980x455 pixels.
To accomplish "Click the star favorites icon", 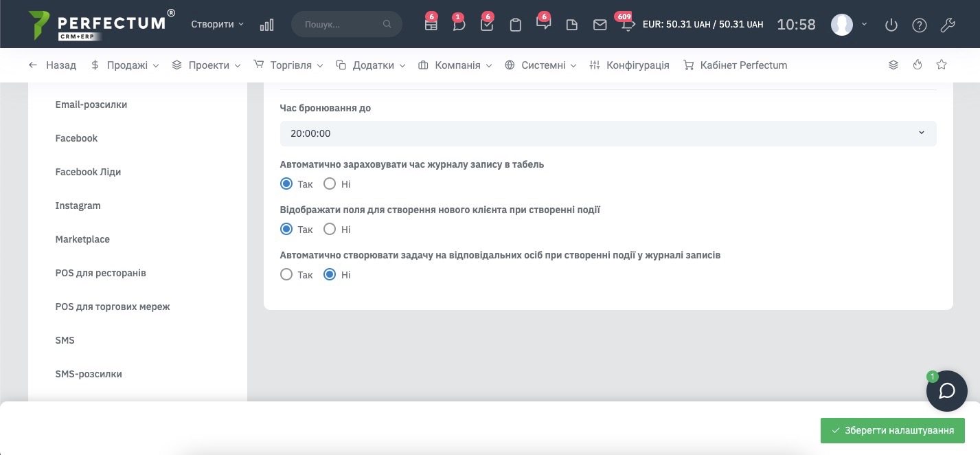I will [942, 65].
